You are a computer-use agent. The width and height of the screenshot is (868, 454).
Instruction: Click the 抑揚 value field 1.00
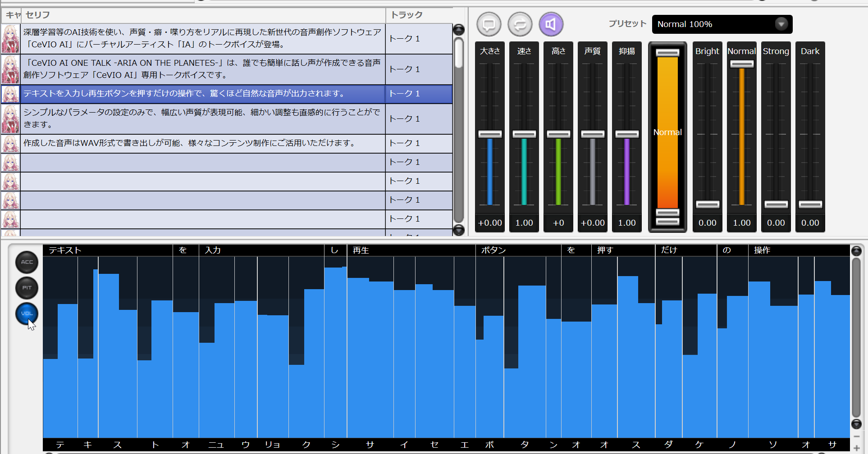coord(627,223)
